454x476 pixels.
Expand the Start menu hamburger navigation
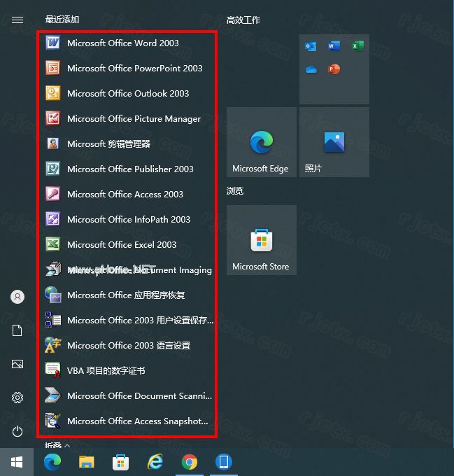coord(17,20)
